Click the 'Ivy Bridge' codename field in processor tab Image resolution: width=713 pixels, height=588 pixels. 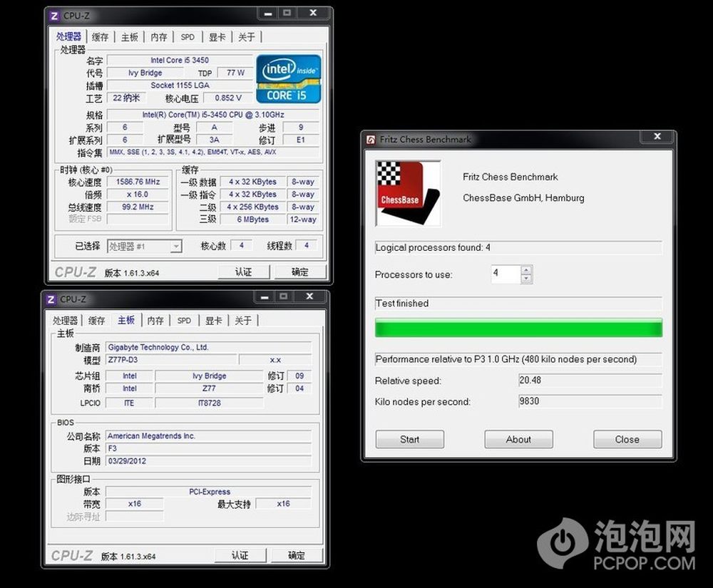pyautogui.click(x=145, y=73)
